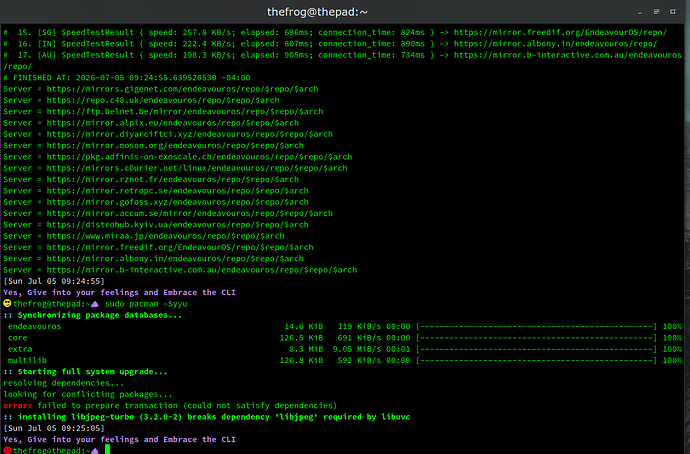Click the endeavouros database progress bar

tap(536, 326)
